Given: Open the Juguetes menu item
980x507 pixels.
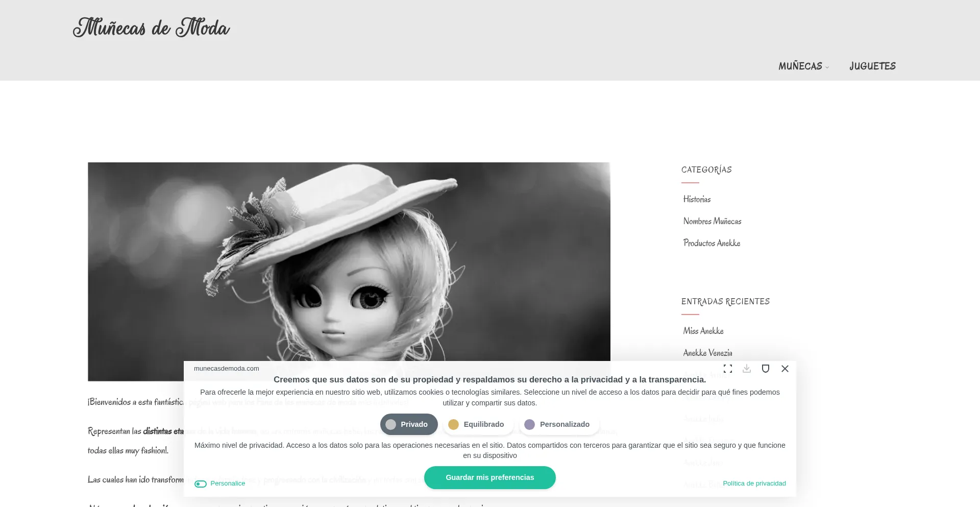Looking at the screenshot, I should (x=872, y=66).
